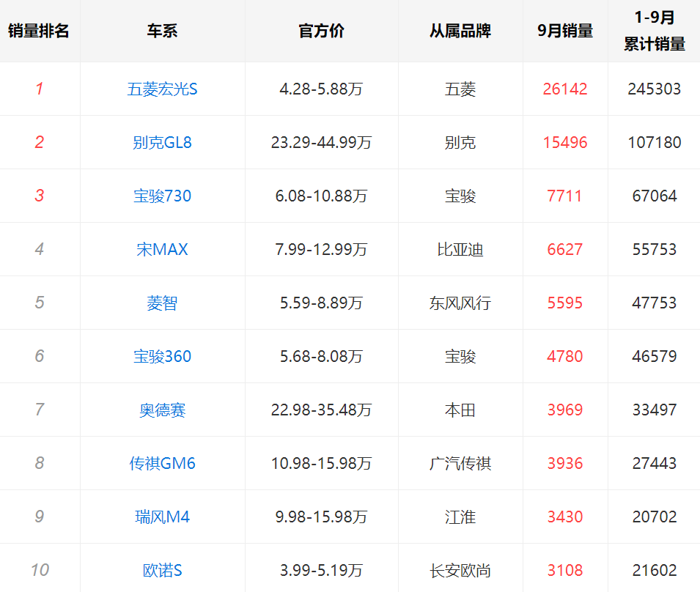Click the price range 5.68-8.08万

322,357
